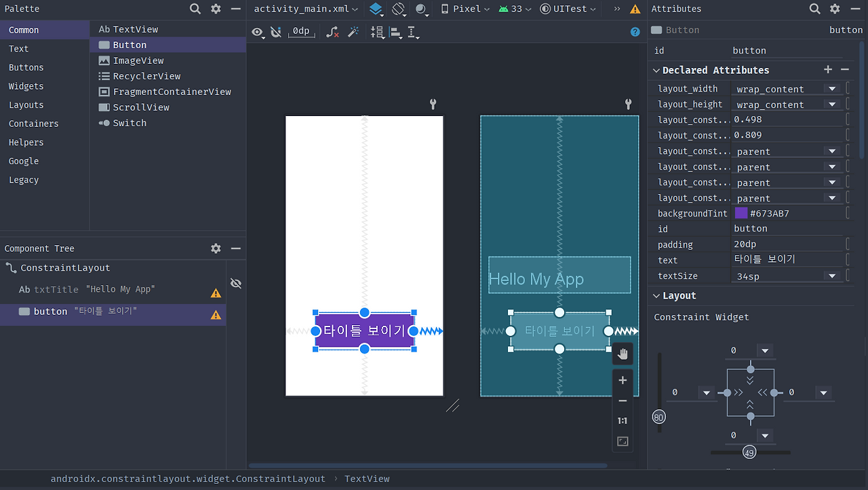This screenshot has height=490, width=868.
Task: Click the default margins 0dp button
Action: pyautogui.click(x=301, y=31)
